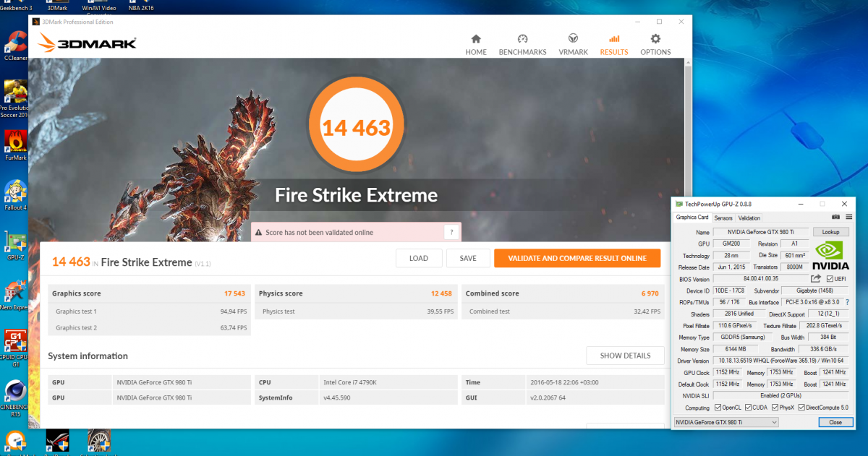Click the 3DMark logo in the header
The height and width of the screenshot is (456, 868).
87,44
